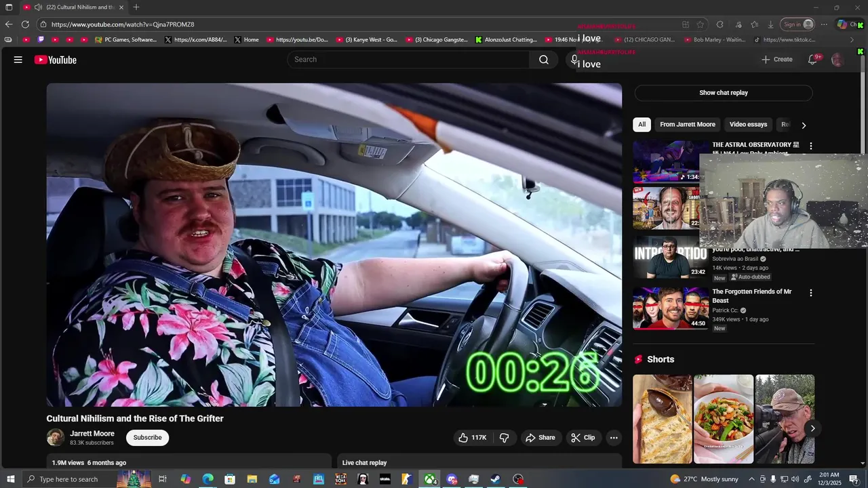Screen dimensions: 868x488
Task: Select the All filter chip
Action: 642,125
